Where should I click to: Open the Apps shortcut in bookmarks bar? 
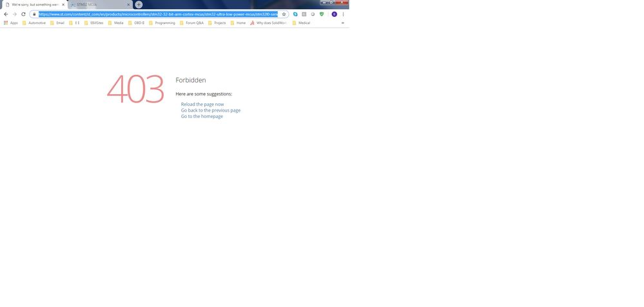pyautogui.click(x=11, y=23)
